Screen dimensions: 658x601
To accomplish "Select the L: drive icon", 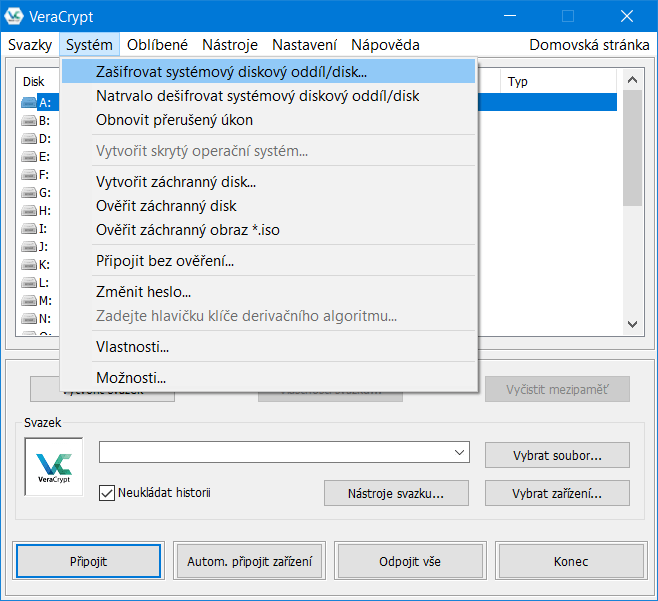I will coord(29,283).
